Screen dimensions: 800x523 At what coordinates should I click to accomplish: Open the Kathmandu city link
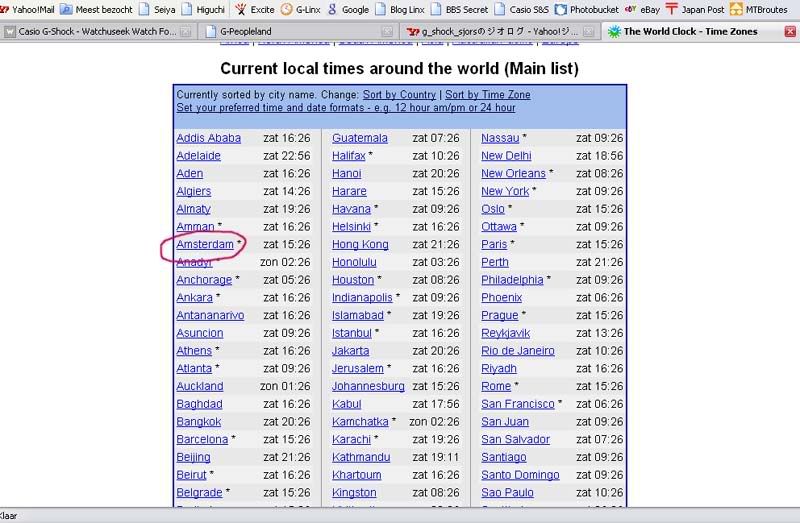tap(361, 457)
